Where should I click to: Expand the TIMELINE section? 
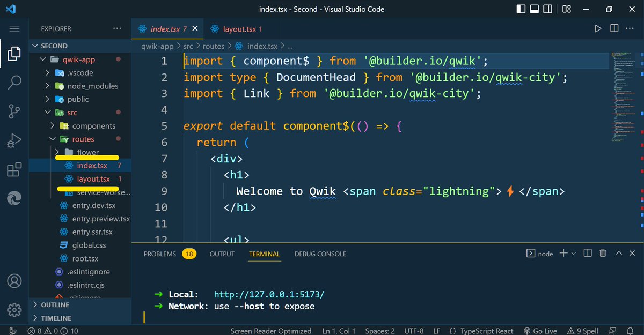click(80, 318)
